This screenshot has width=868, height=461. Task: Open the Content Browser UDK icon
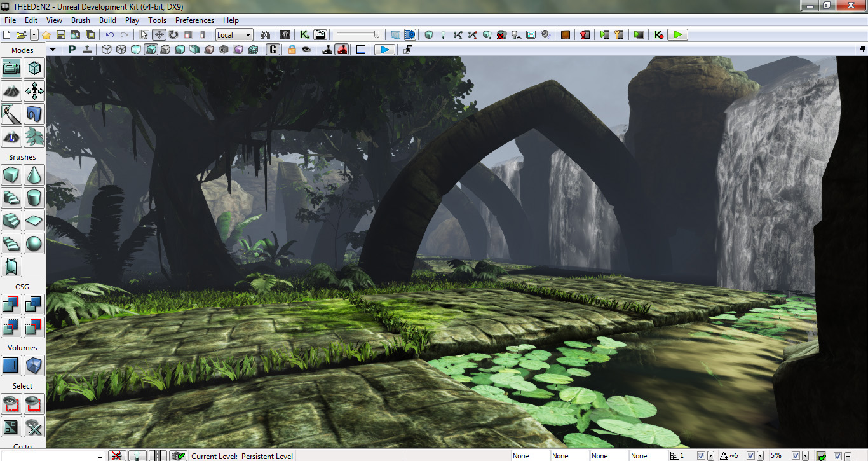285,34
